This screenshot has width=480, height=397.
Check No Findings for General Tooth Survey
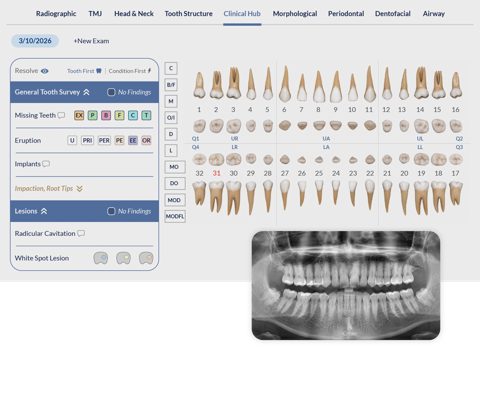[x=111, y=92]
